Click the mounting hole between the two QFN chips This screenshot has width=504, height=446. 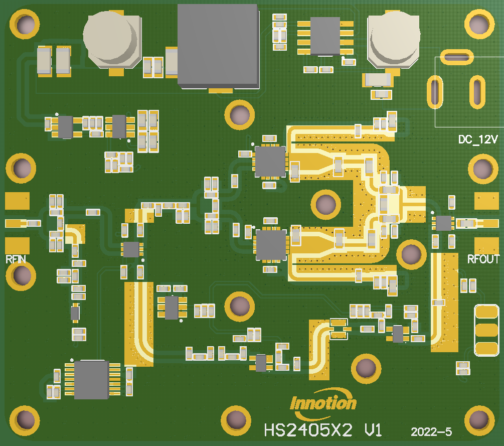tap(325, 204)
